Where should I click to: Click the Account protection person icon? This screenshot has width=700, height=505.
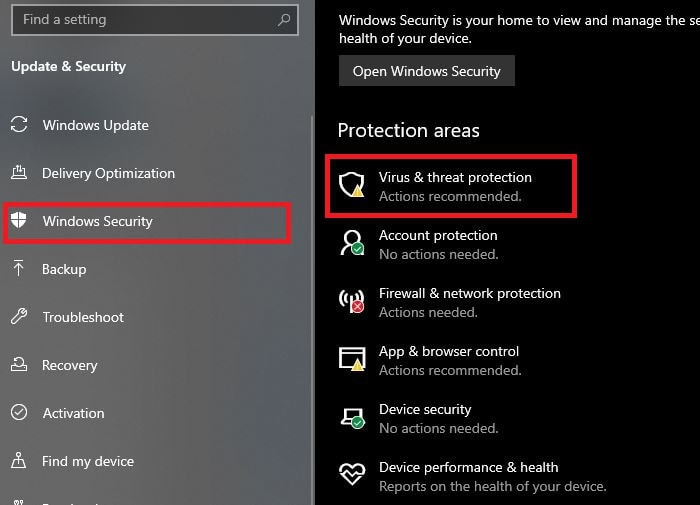(351, 243)
